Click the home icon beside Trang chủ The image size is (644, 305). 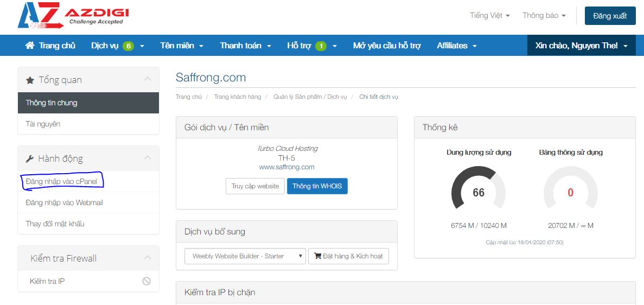[30, 46]
